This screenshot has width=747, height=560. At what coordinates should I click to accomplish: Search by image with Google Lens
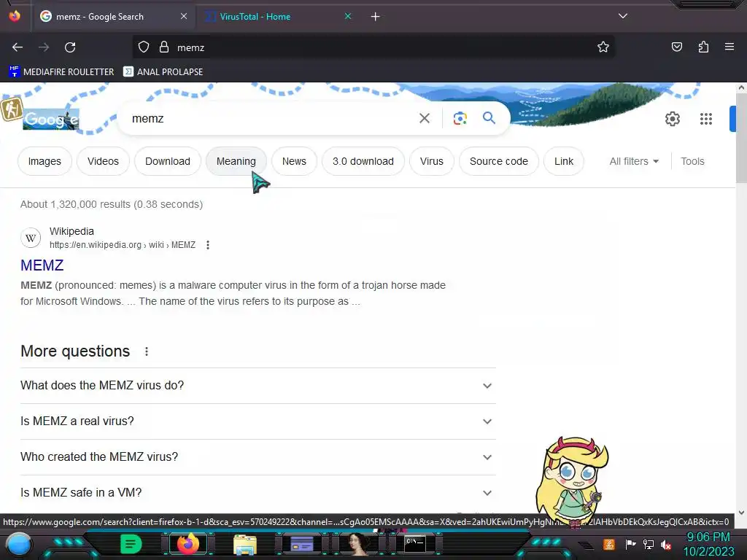tap(460, 118)
